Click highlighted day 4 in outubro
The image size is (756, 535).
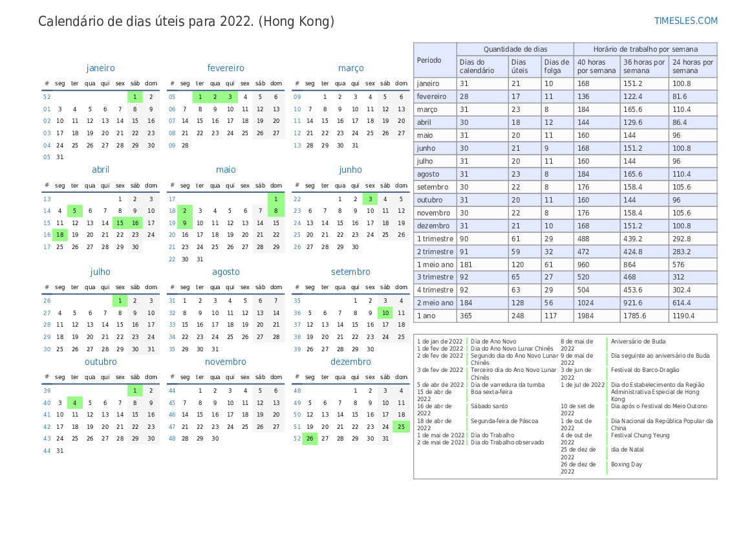[75, 403]
